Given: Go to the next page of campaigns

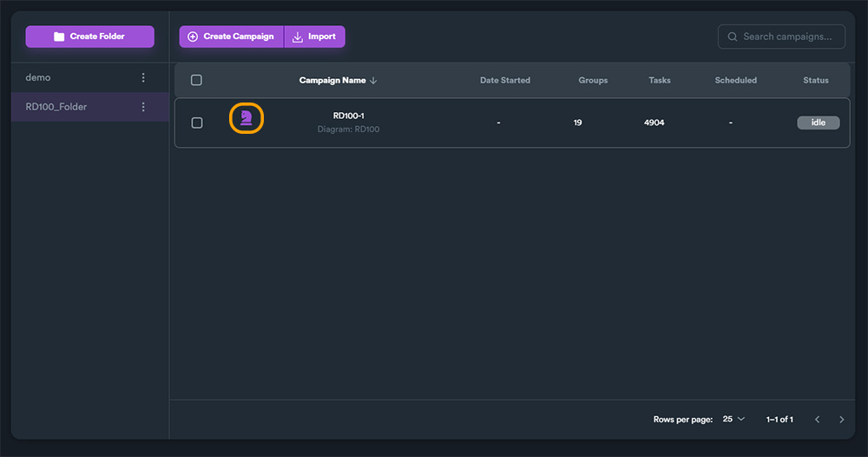Looking at the screenshot, I should (x=841, y=420).
